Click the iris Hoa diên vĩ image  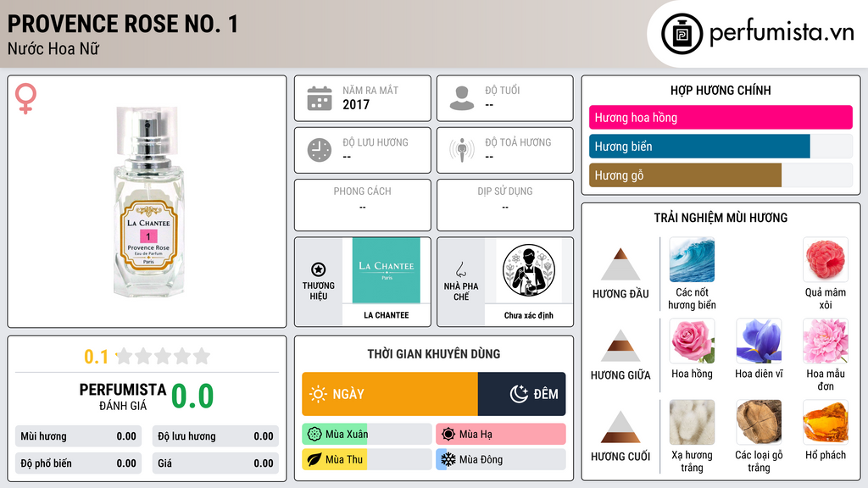pyautogui.click(x=759, y=341)
